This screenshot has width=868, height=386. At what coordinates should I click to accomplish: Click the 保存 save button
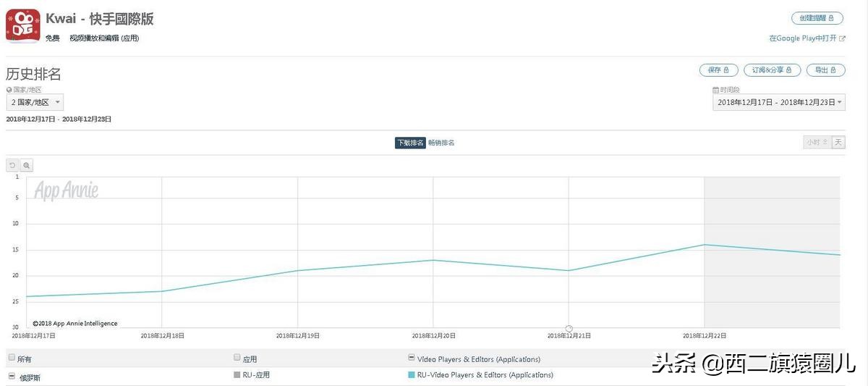pos(718,70)
